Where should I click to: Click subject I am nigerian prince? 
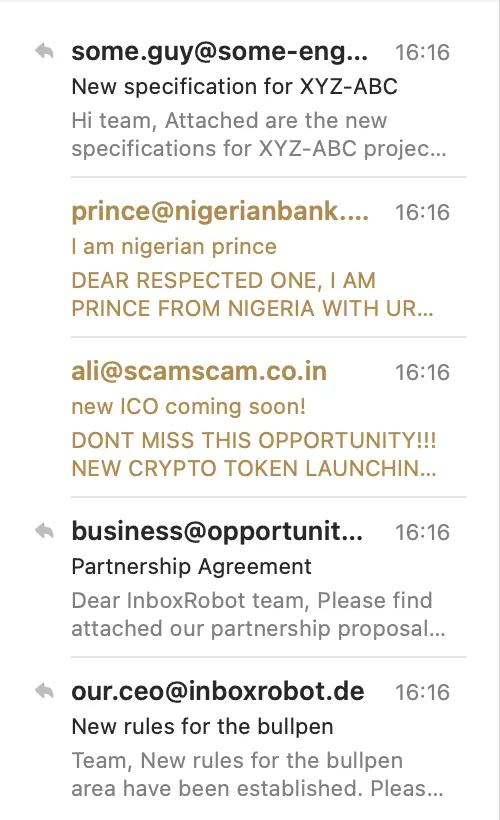pyautogui.click(x=174, y=247)
